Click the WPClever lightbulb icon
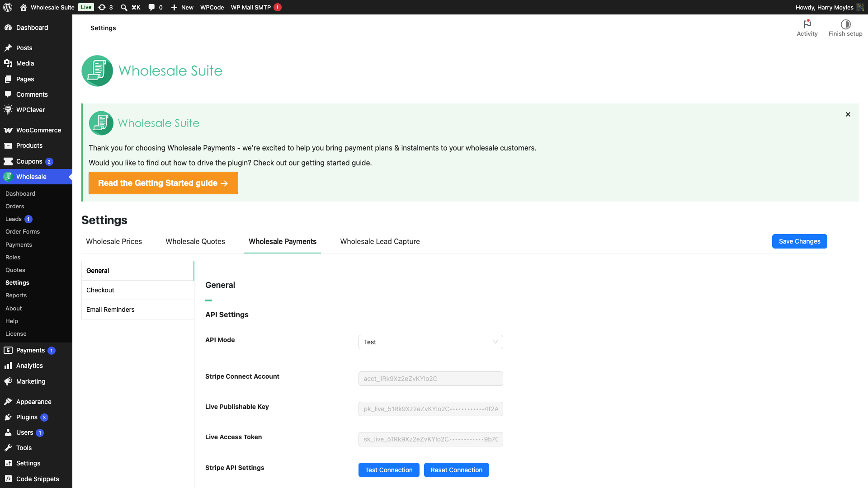This screenshot has height=488, width=868. point(8,110)
